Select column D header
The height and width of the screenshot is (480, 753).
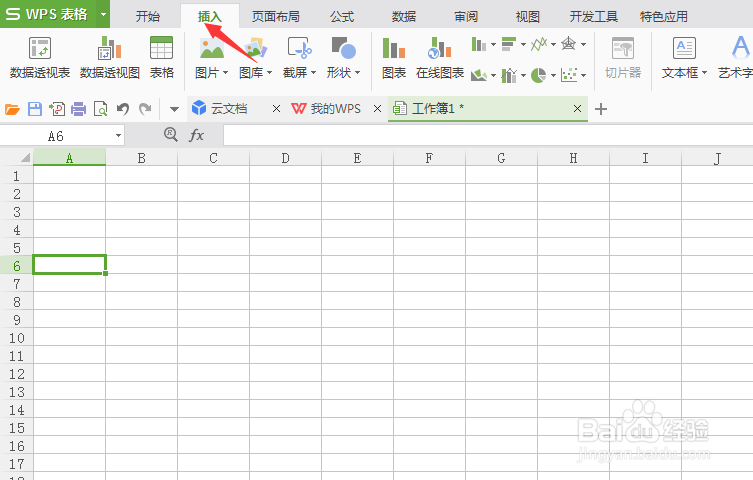pos(285,158)
